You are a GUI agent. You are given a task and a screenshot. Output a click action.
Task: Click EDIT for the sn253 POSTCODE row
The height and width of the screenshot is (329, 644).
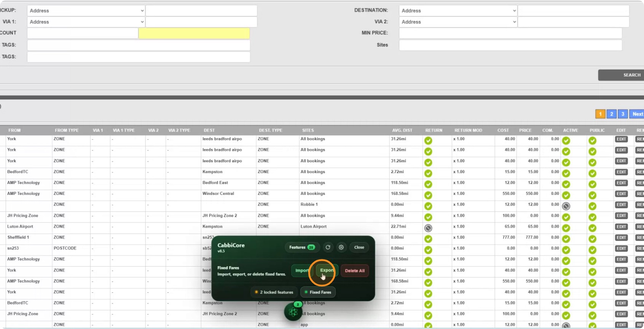pyautogui.click(x=622, y=249)
